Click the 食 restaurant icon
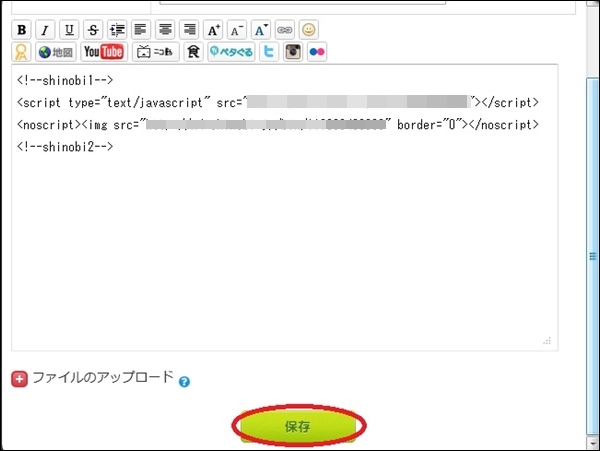Image resolution: width=600 pixels, height=451 pixels. [193, 52]
